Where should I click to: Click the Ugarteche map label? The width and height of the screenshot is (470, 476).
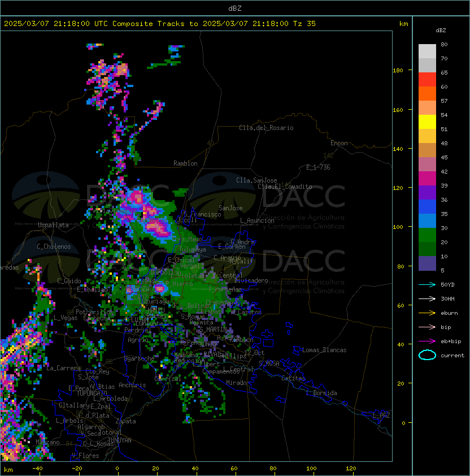[140, 358]
